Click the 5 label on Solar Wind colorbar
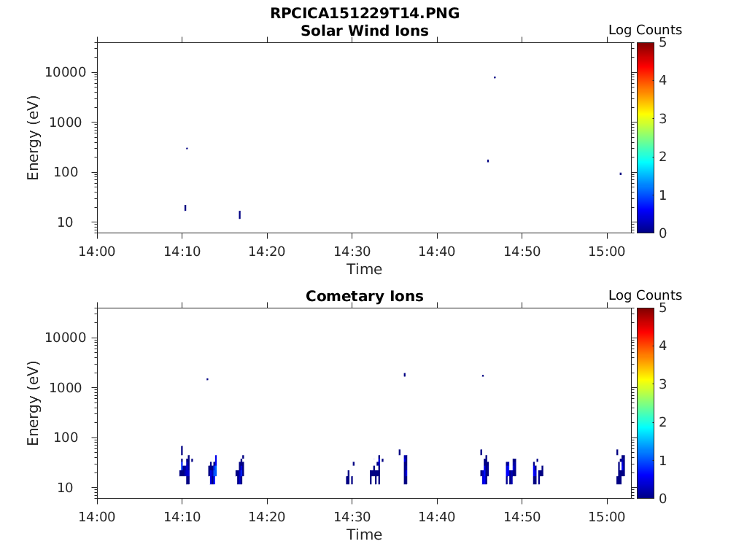The image size is (747, 560). [x=662, y=43]
